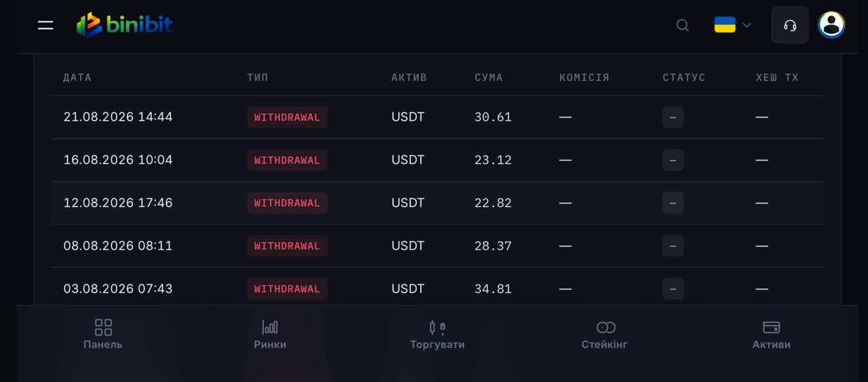Open the Торгувати candlestick icon
Viewport: 868px width, 382px height.
(x=437, y=328)
